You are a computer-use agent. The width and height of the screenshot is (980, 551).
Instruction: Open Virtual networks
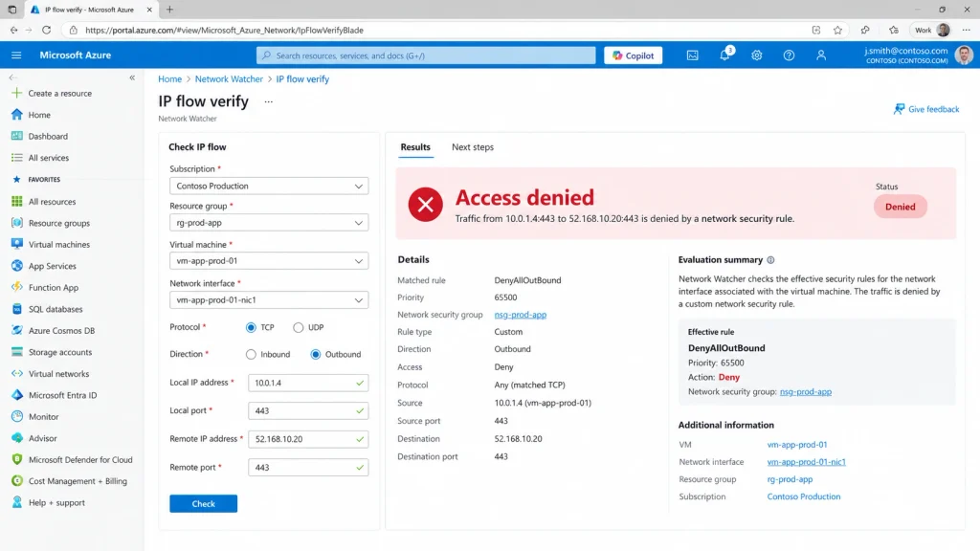tap(58, 374)
